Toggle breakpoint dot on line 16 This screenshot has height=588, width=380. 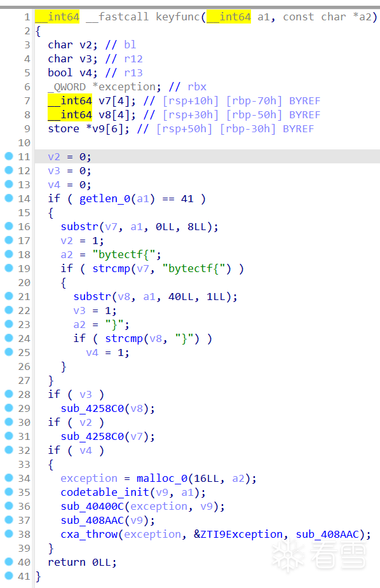click(x=9, y=226)
